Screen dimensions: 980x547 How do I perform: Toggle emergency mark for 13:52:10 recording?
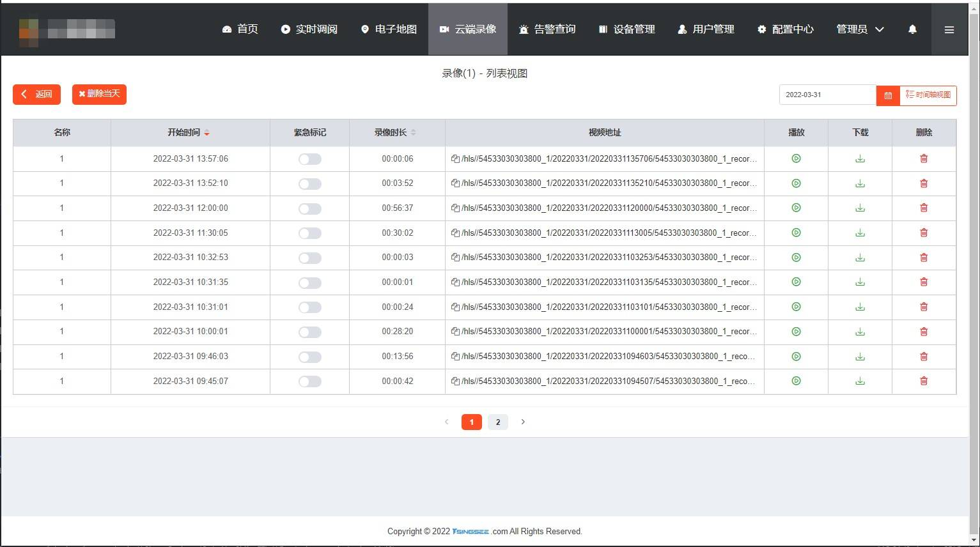[x=310, y=184]
